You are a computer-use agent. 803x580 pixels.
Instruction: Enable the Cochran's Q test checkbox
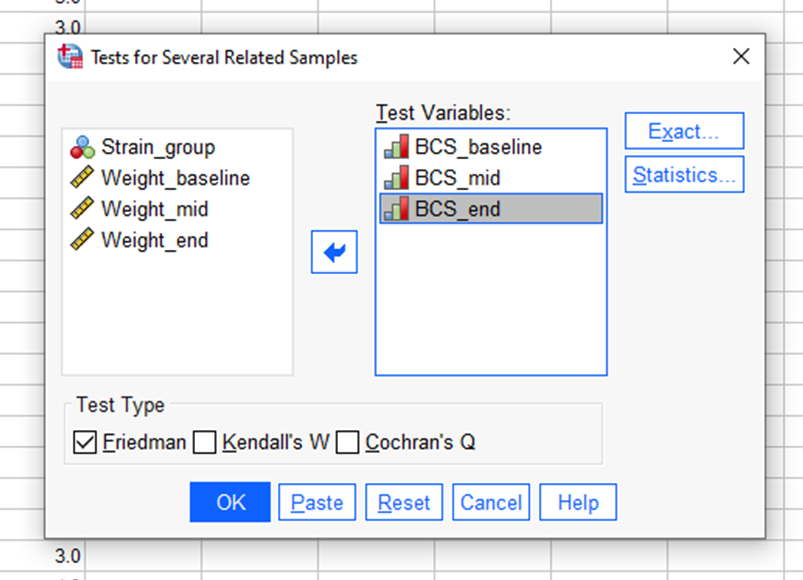point(347,442)
